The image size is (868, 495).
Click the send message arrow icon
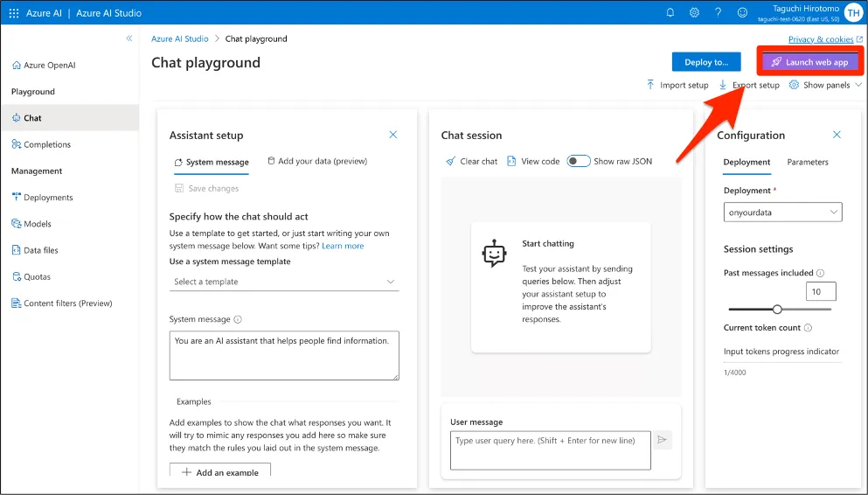[663, 440]
